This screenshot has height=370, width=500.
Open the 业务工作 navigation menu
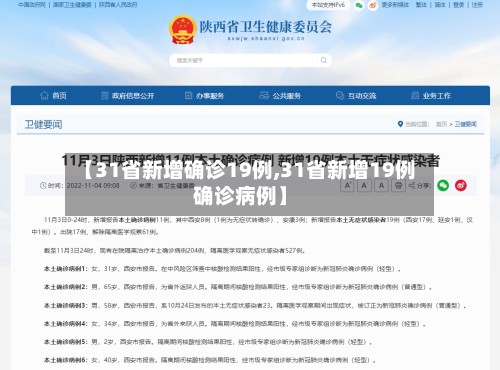click(431, 96)
